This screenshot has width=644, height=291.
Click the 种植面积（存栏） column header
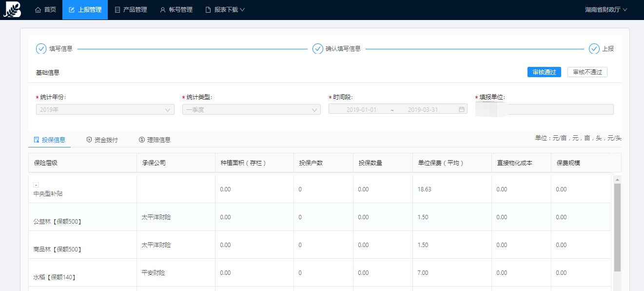[x=254, y=163]
